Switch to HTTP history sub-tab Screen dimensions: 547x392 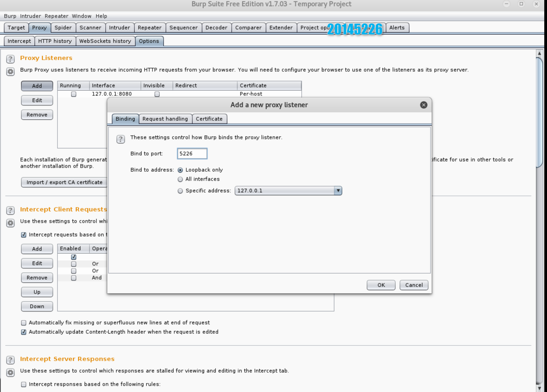coord(55,41)
